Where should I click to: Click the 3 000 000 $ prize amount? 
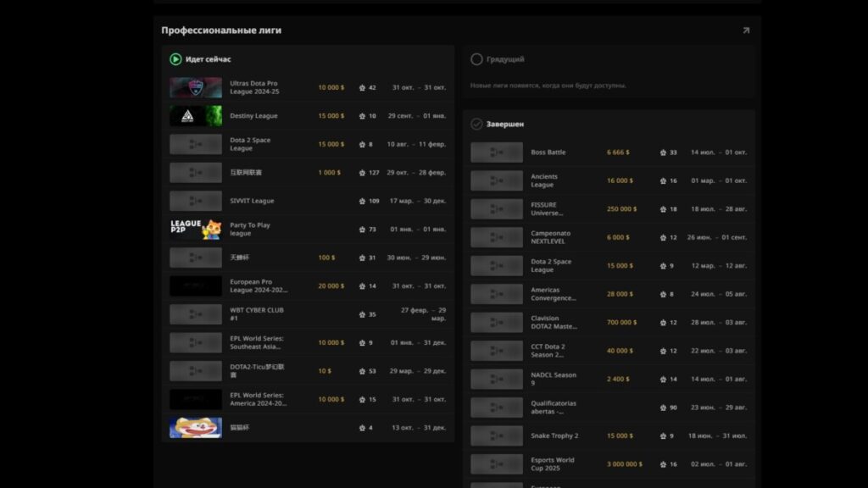[624, 464]
